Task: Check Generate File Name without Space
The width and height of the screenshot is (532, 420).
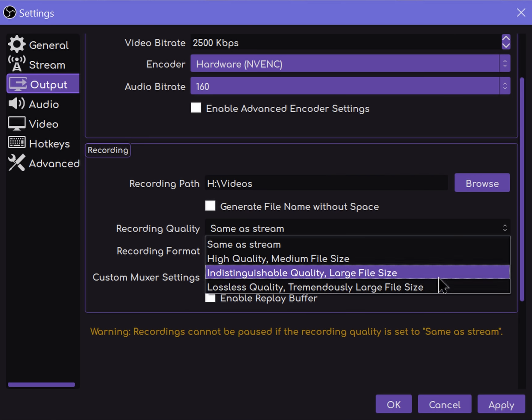Action: 210,206
